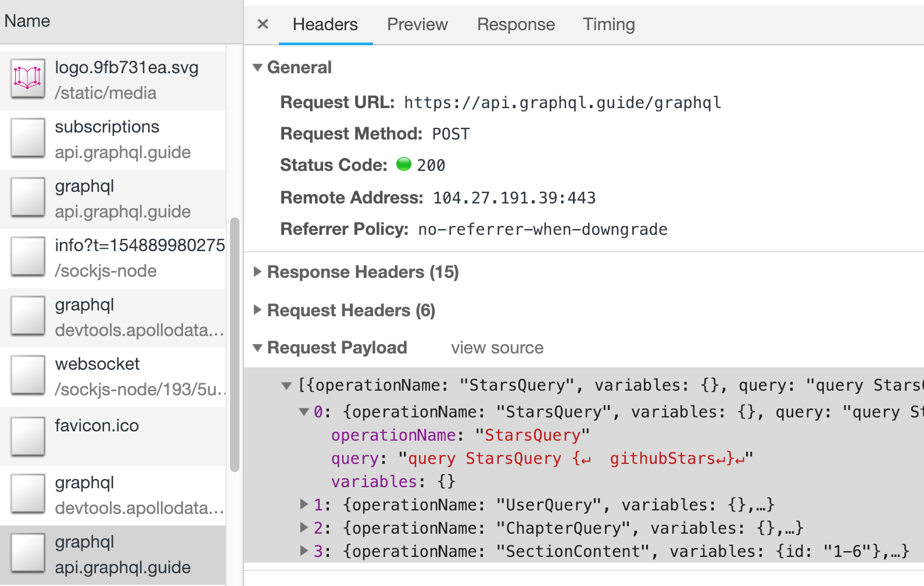This screenshot has width=924, height=586.
Task: Select the websocket request row
Action: tap(113, 377)
